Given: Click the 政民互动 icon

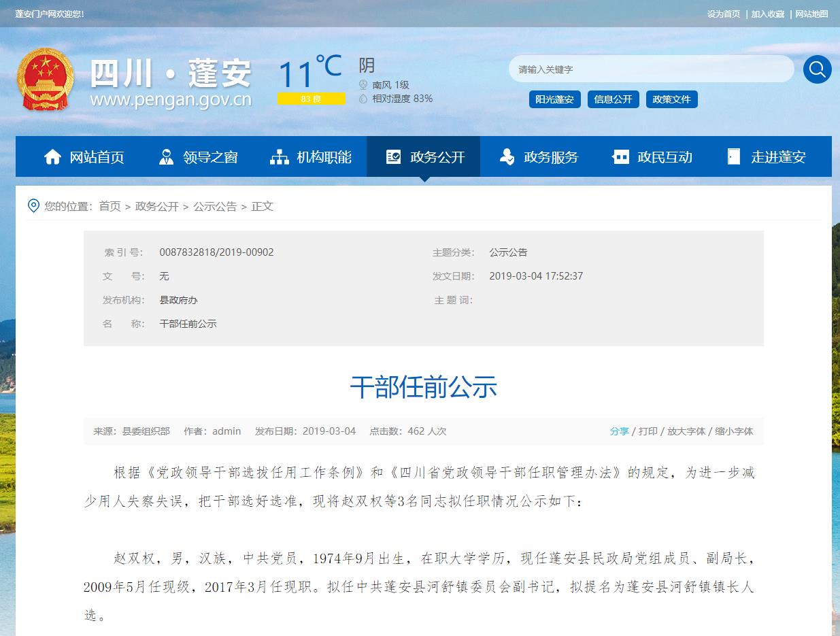Looking at the screenshot, I should coord(620,157).
